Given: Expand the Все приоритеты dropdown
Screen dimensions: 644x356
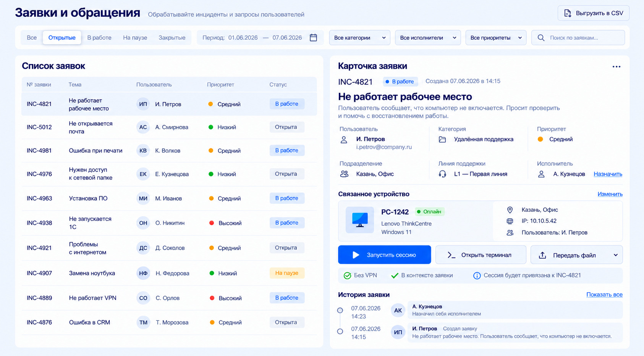Looking at the screenshot, I should point(496,38).
